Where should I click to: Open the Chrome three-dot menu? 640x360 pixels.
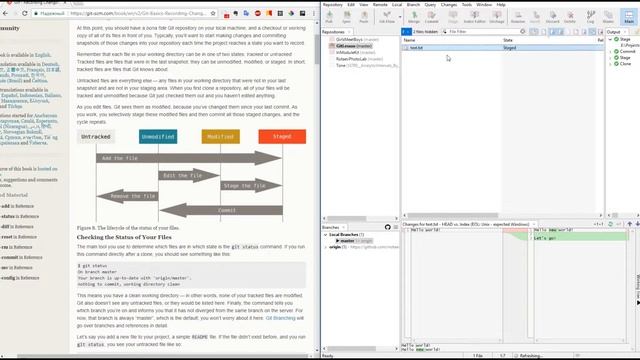313,13
